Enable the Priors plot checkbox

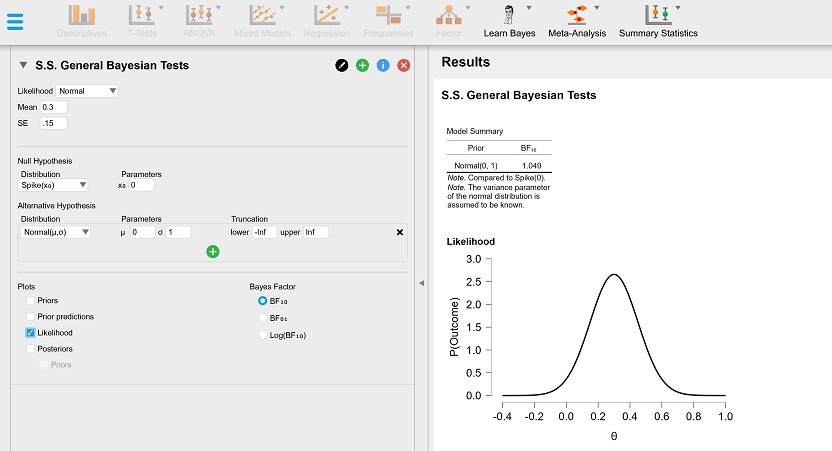[x=31, y=300]
